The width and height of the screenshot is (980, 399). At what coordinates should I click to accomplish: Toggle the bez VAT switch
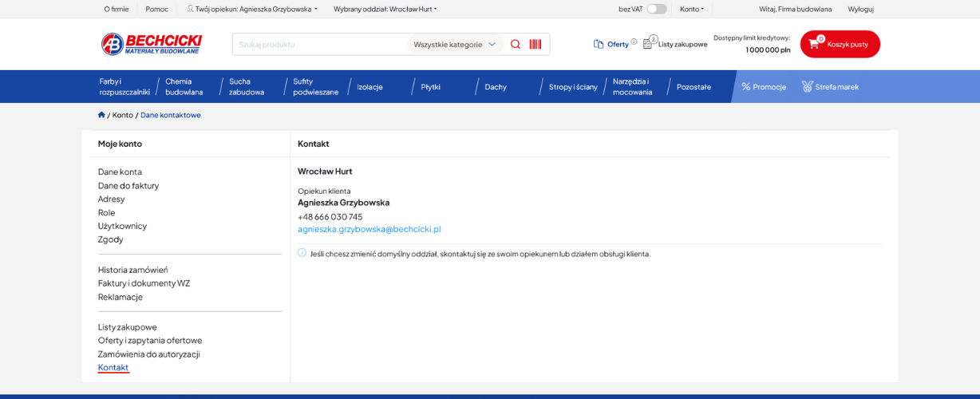657,9
